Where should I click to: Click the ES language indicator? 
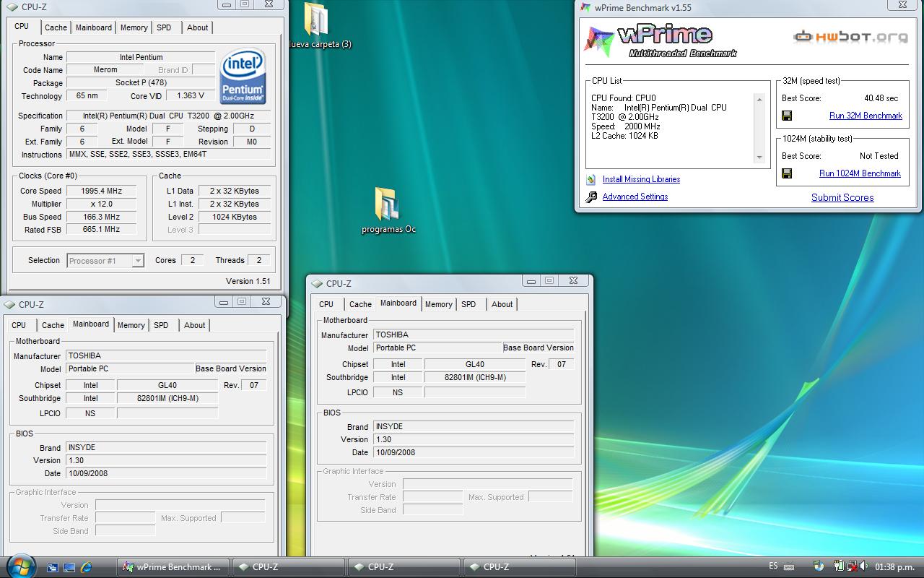tap(773, 566)
